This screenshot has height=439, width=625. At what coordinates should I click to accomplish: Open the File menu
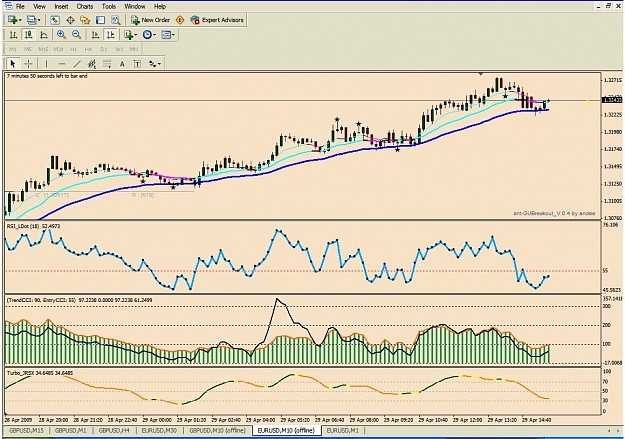click(20, 6)
